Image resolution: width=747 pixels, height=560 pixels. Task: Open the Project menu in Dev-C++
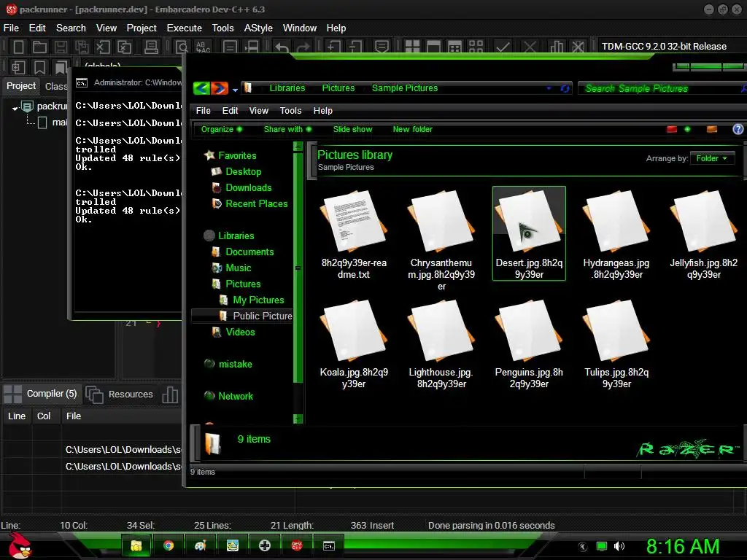(142, 28)
